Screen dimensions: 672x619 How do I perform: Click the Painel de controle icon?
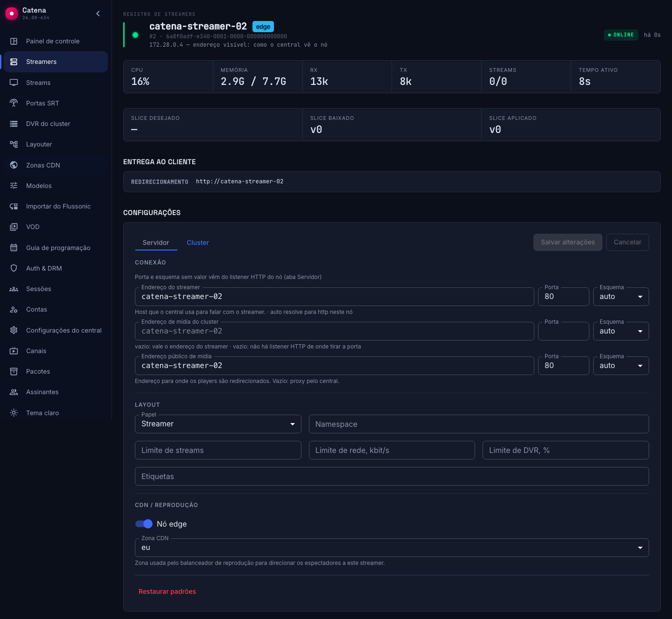click(14, 41)
